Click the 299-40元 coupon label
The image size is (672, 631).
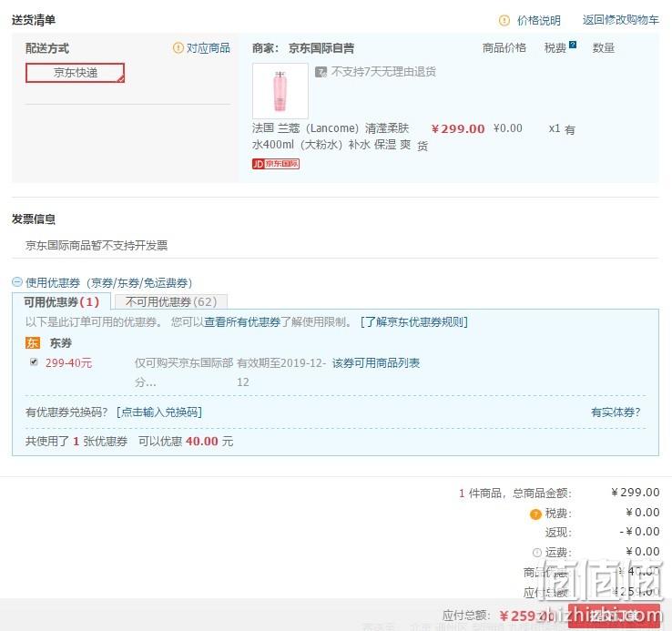pos(68,362)
